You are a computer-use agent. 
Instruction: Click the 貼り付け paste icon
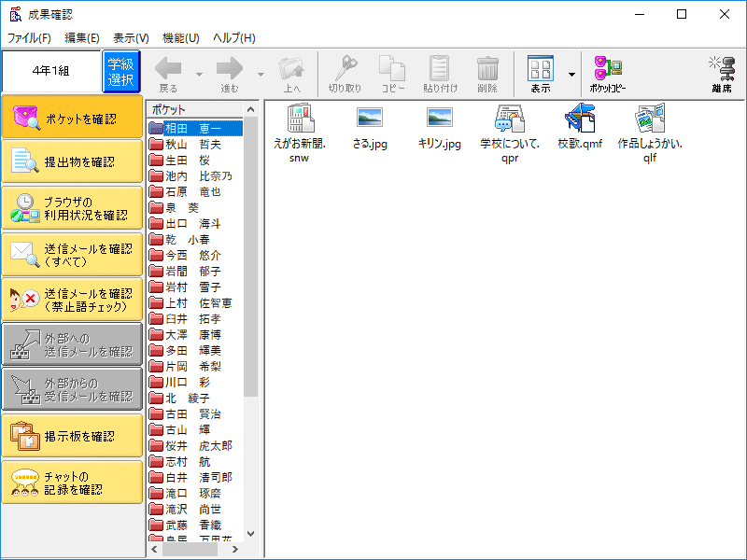(439, 68)
